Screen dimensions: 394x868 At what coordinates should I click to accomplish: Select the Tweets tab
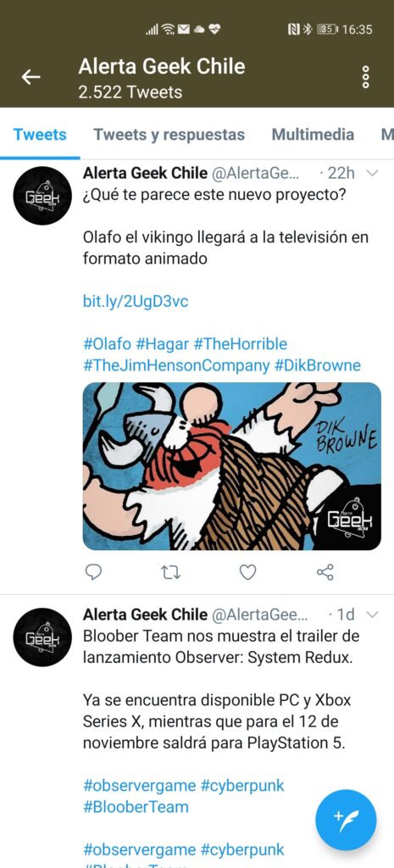pos(40,135)
